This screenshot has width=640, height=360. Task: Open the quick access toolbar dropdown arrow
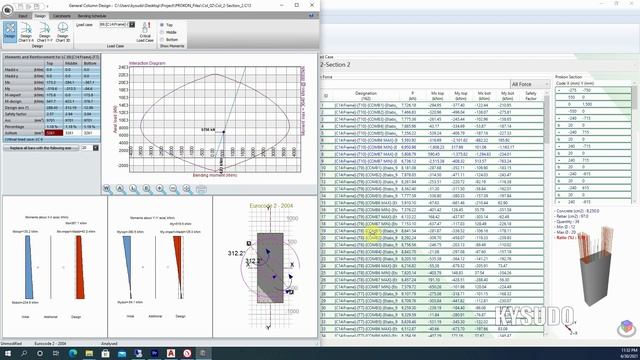[x=47, y=6]
